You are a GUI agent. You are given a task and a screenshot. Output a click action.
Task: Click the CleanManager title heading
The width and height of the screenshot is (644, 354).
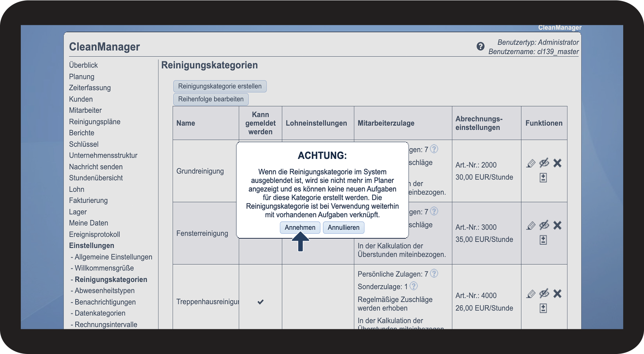(x=105, y=47)
